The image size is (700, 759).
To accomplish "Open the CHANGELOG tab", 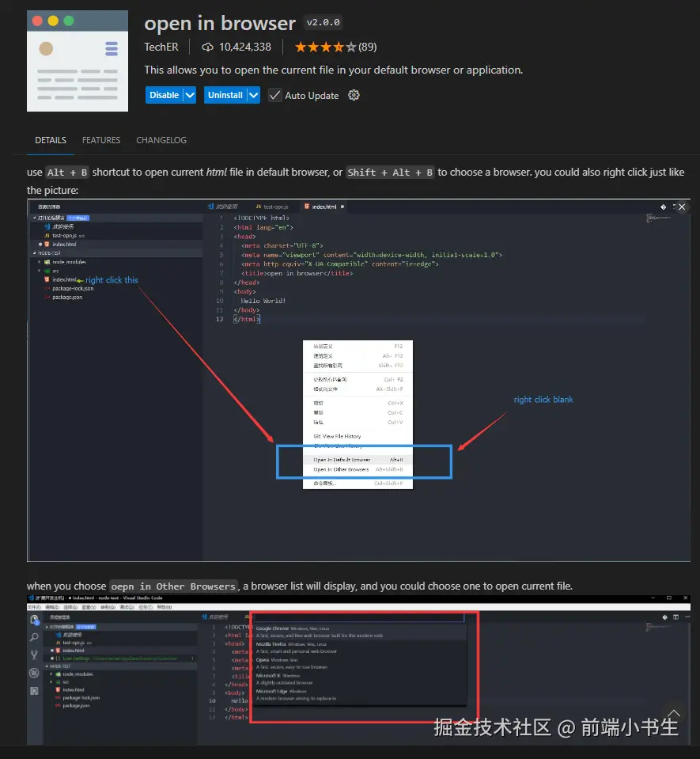I will pyautogui.click(x=161, y=140).
